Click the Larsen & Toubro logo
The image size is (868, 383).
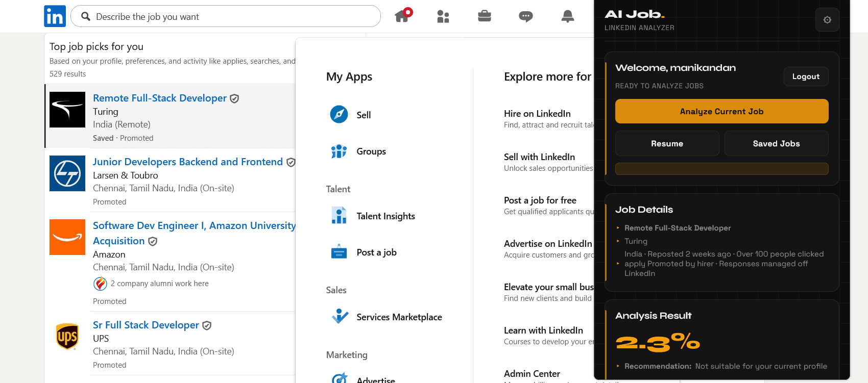coord(67,173)
